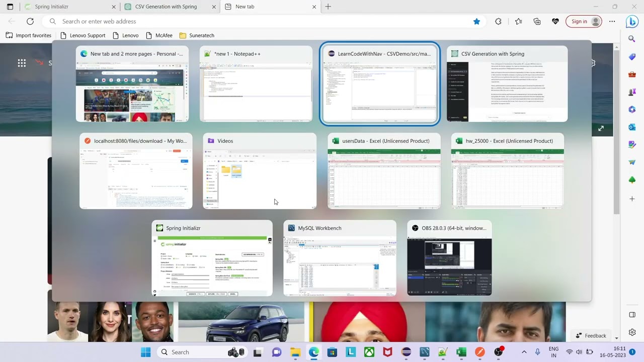Open the Favorites list star icon
Screen dimensions: 644x362
tap(518, 22)
